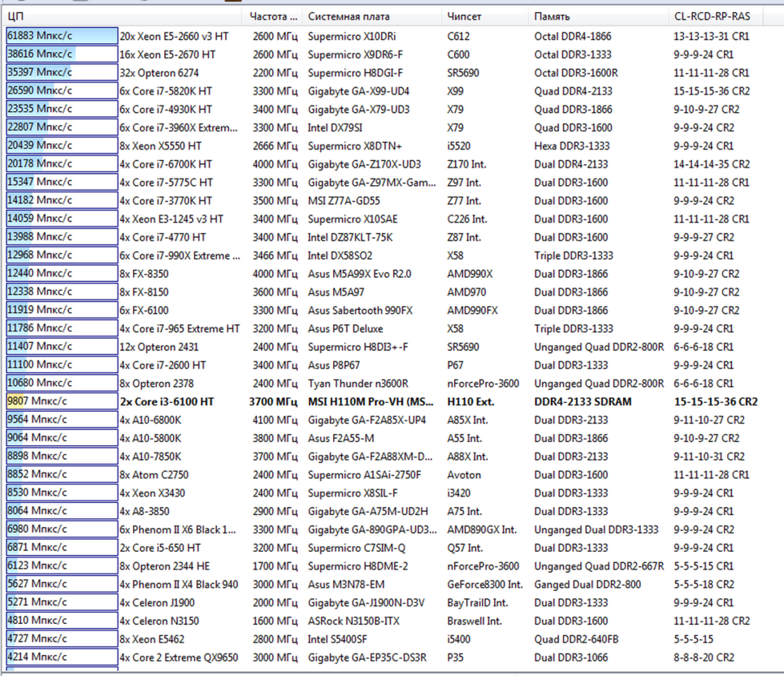
Task: Select 4x Core i7-6700K HT
Action: tap(166, 164)
